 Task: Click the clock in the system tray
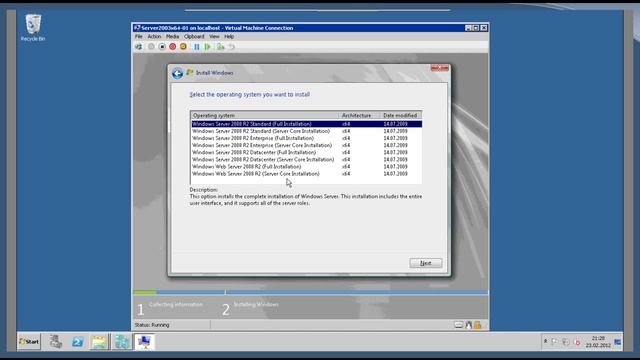coord(598,342)
